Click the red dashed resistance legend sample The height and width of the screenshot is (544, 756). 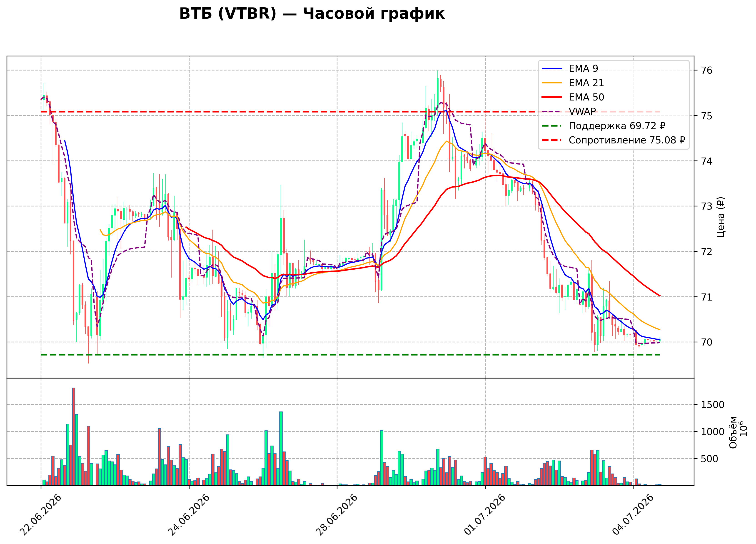(552, 140)
